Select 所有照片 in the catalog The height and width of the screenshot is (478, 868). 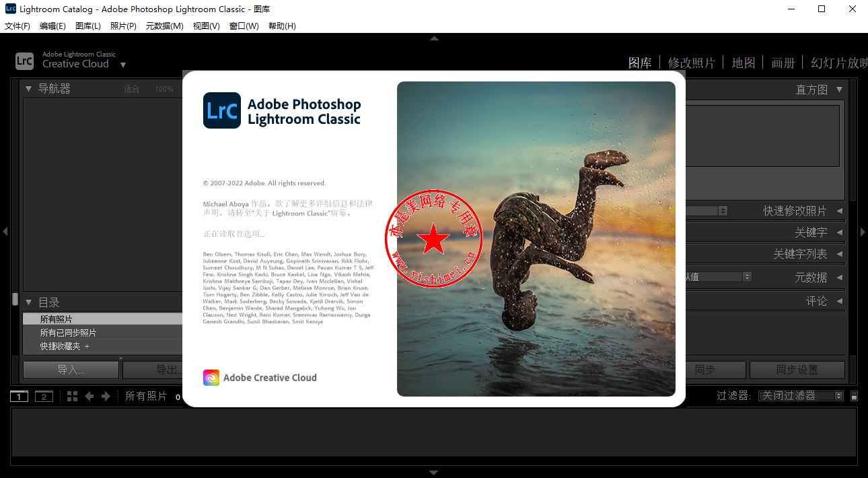point(103,319)
